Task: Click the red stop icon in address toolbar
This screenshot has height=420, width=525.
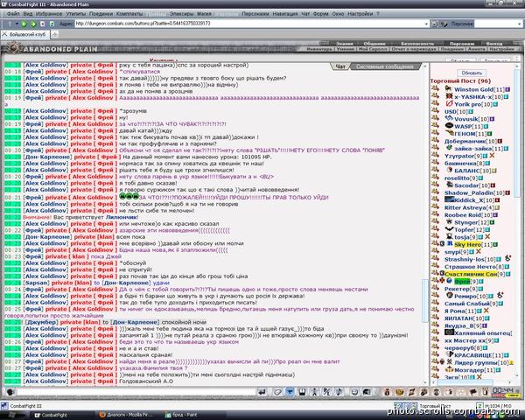Action: tap(43, 24)
